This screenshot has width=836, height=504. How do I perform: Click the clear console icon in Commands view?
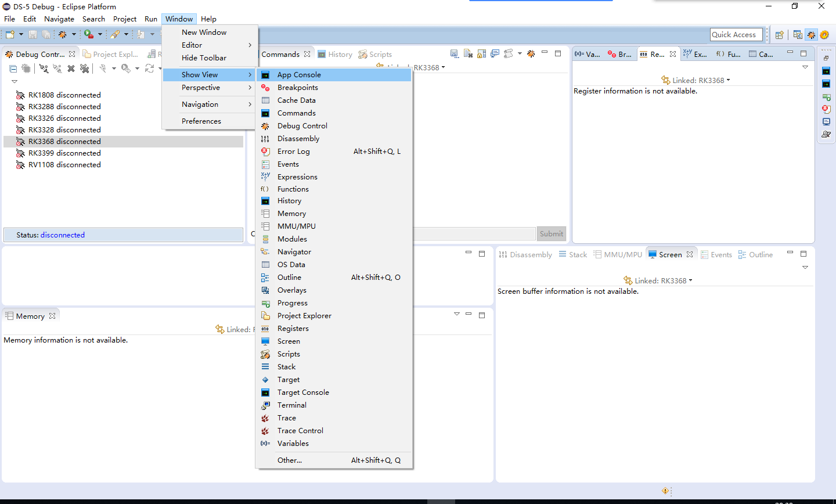point(468,54)
